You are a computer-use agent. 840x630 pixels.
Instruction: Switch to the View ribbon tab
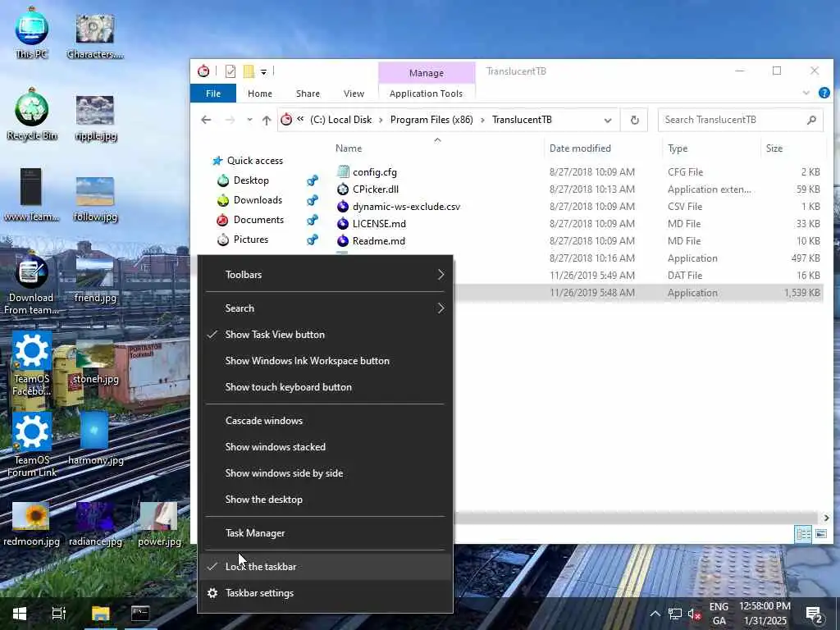tap(354, 94)
